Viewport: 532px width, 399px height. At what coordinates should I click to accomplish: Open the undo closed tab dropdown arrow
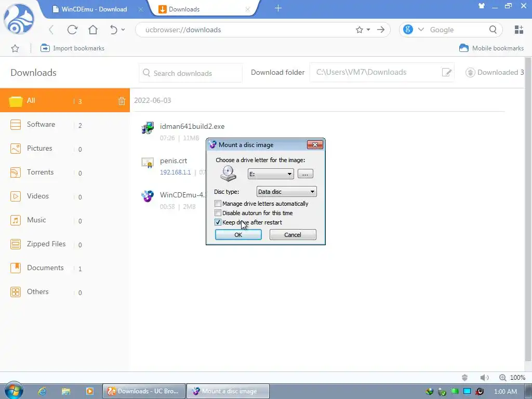tap(123, 30)
